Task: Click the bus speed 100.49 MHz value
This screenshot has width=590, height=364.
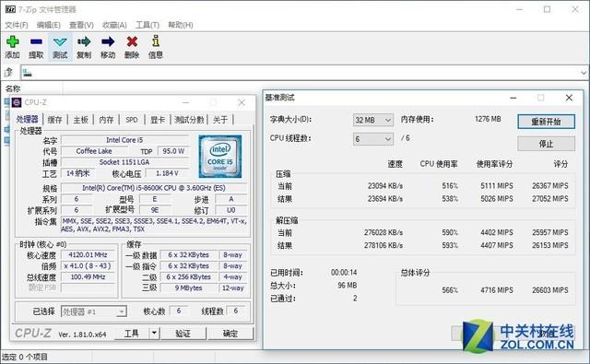Action: tap(88, 277)
